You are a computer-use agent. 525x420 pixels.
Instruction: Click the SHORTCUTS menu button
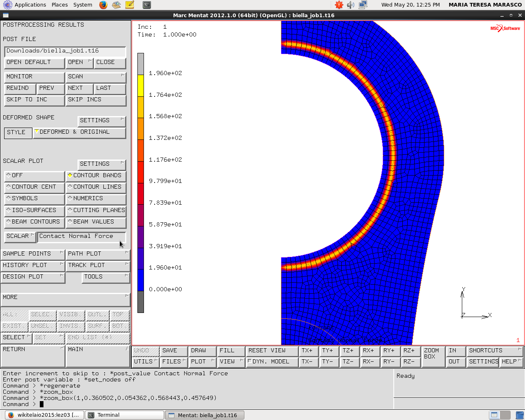tap(495, 351)
